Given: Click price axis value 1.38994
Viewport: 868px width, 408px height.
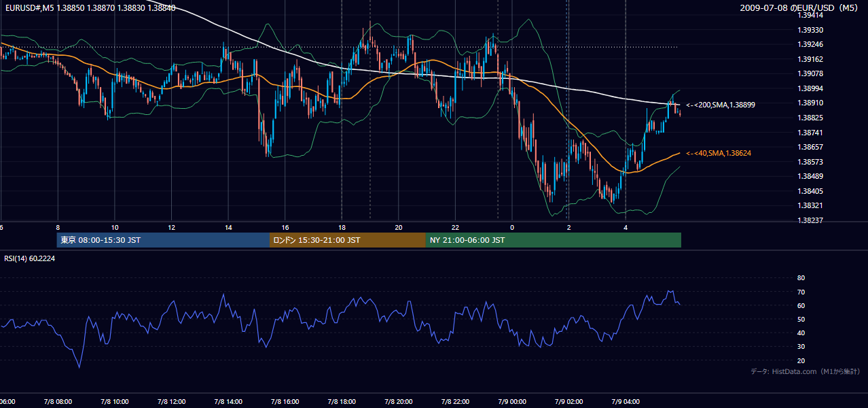Looking at the screenshot, I should point(810,88).
